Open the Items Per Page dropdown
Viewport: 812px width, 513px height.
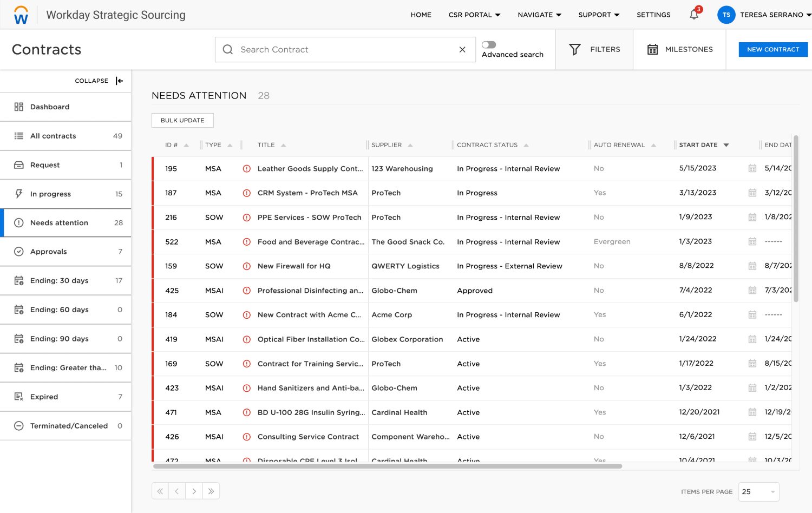pyautogui.click(x=759, y=492)
